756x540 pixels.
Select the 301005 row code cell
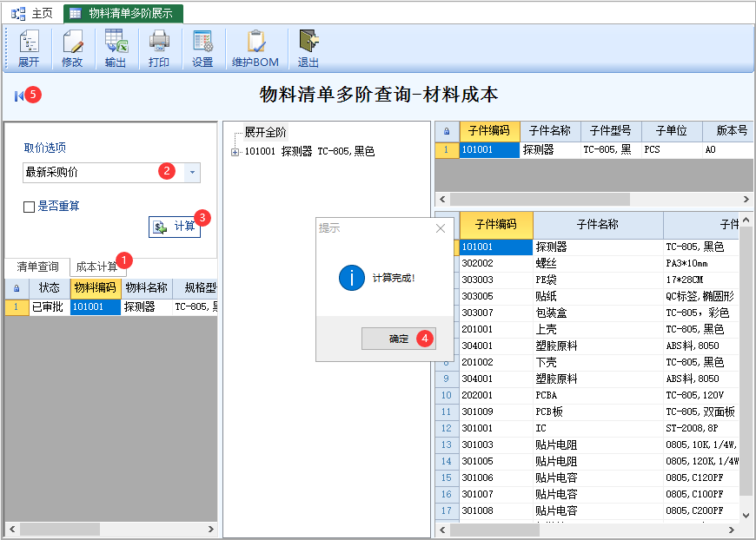tap(496, 462)
